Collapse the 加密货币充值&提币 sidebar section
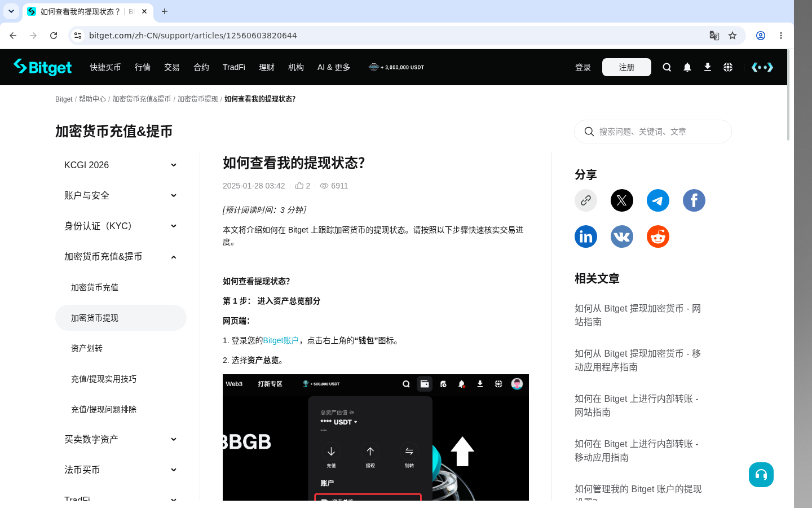 pyautogui.click(x=121, y=256)
